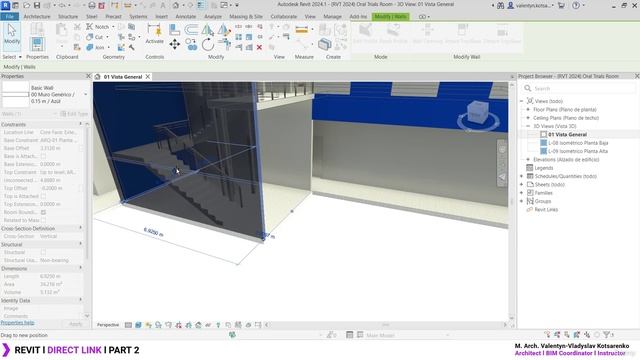
Task: Toggle Select Links icon in status bar
Action: (x=547, y=335)
